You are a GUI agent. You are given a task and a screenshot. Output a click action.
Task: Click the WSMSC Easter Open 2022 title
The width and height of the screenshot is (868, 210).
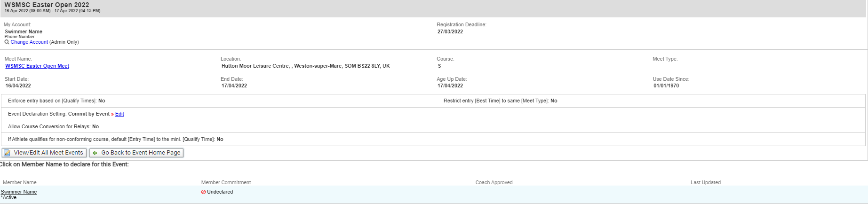[47, 5]
